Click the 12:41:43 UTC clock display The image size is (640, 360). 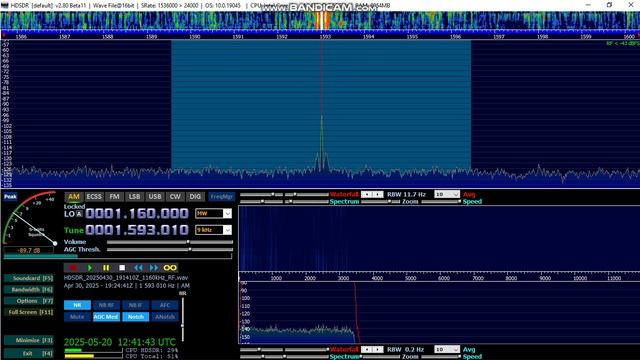pos(147,342)
